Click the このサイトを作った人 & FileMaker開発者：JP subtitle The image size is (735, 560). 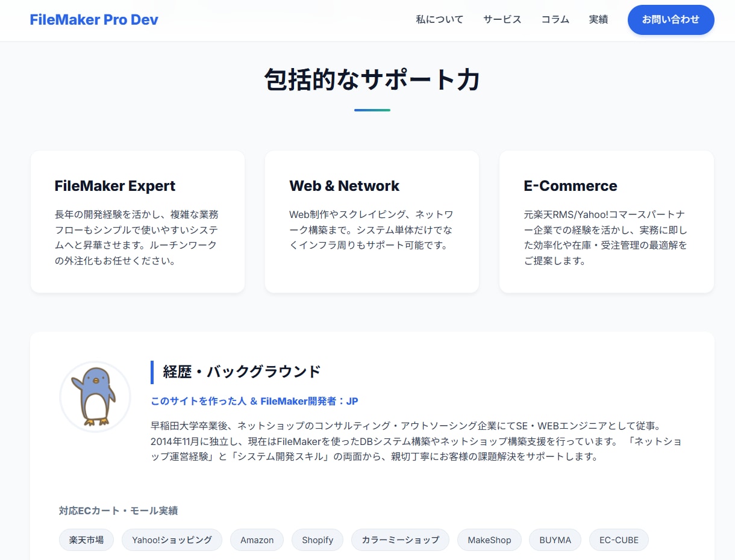coord(254,401)
